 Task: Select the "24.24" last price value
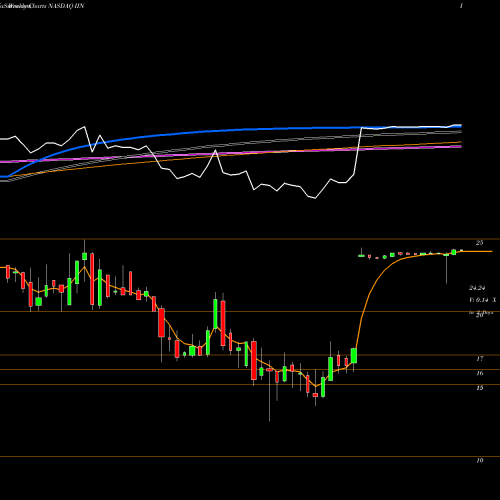tap(477, 288)
